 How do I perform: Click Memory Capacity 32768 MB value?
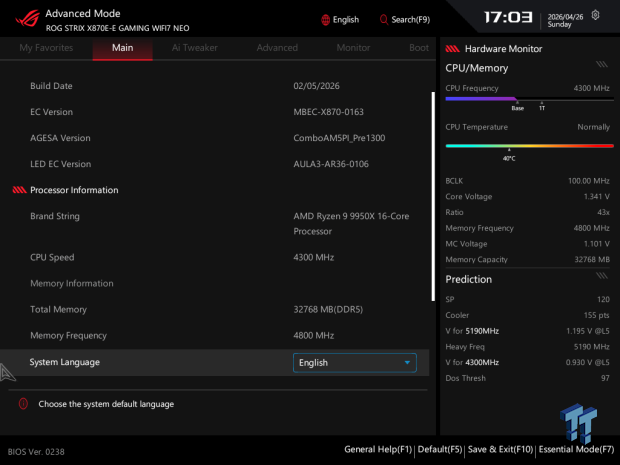(592, 260)
